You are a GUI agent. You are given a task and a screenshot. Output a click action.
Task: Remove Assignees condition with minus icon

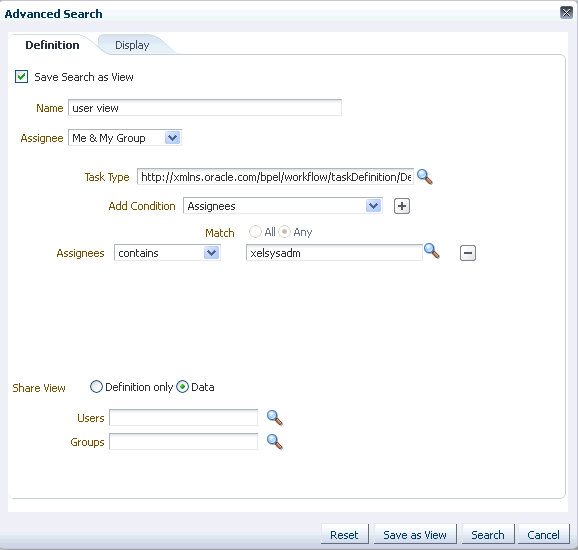coord(468,253)
